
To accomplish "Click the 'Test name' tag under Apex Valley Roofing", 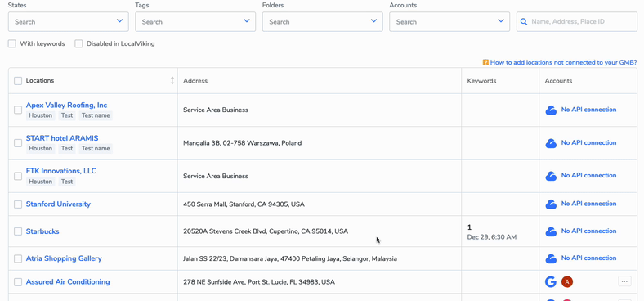I will pyautogui.click(x=96, y=115).
